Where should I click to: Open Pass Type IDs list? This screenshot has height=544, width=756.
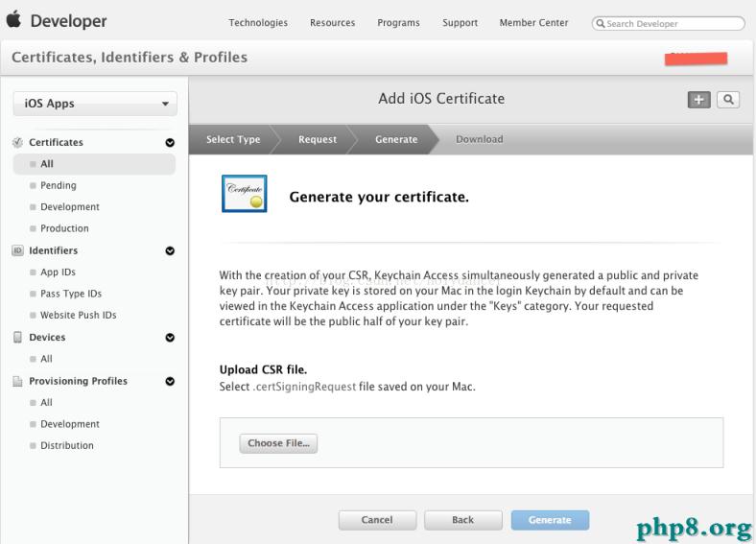coord(71,294)
